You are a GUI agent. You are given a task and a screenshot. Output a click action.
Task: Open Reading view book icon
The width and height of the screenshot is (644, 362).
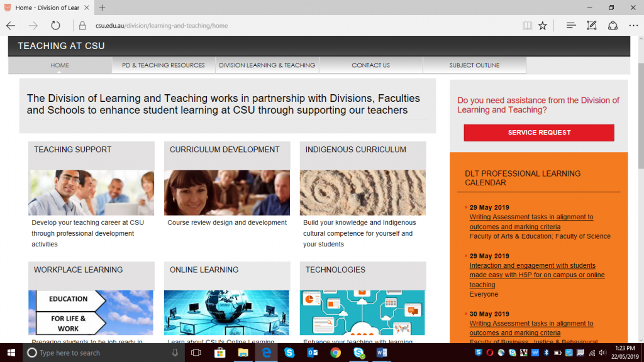527,25
